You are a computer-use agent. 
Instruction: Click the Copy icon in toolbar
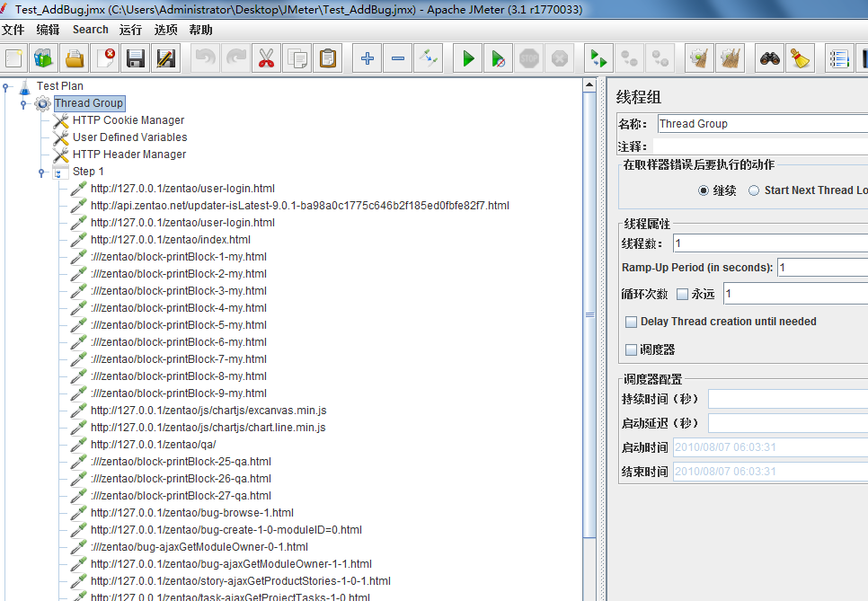click(x=297, y=58)
